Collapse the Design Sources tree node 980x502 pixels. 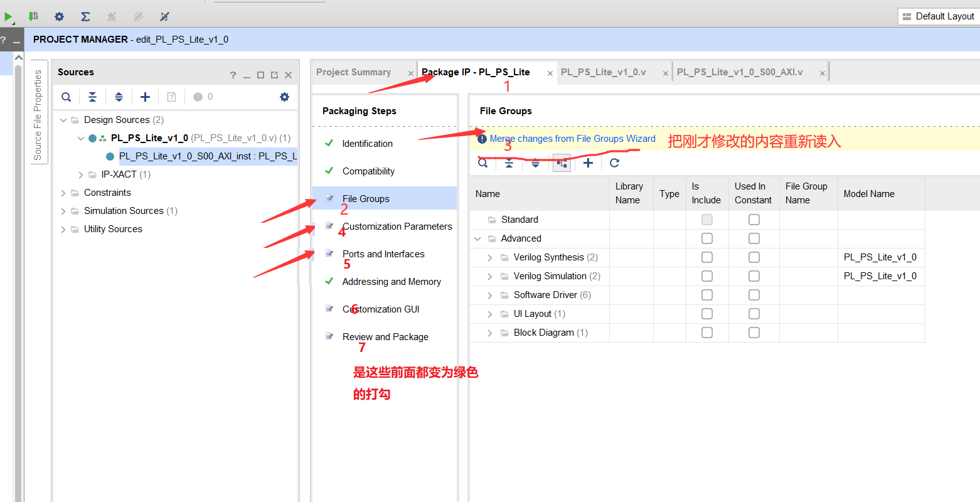tap(63, 120)
